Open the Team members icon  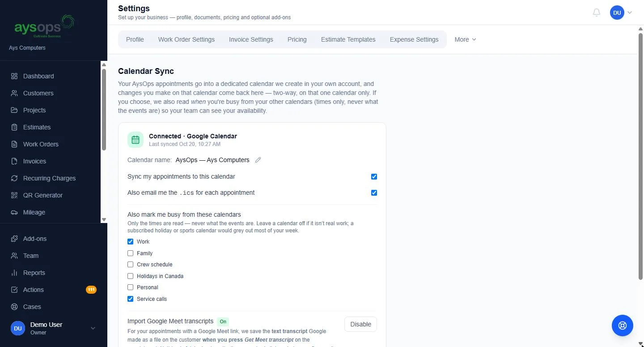pyautogui.click(x=14, y=256)
